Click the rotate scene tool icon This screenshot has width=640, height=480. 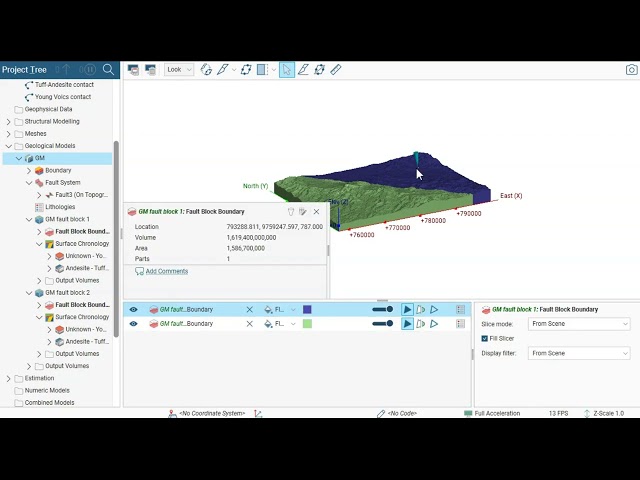coord(206,70)
